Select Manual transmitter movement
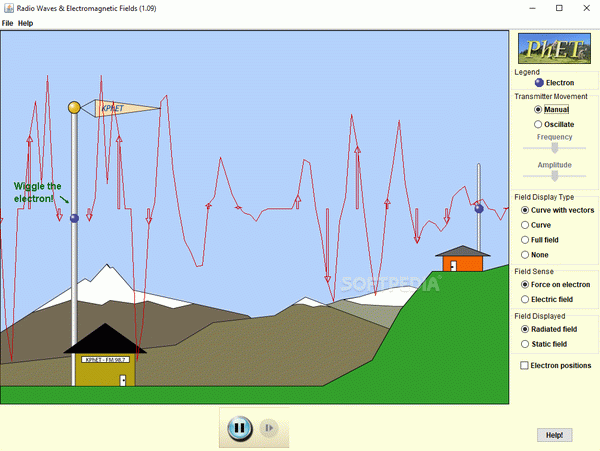 540,109
